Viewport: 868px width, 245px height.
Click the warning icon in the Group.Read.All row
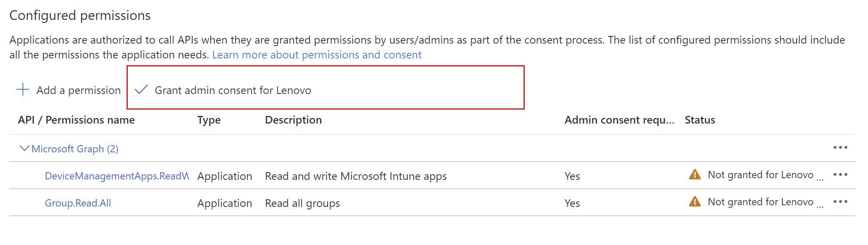[695, 201]
